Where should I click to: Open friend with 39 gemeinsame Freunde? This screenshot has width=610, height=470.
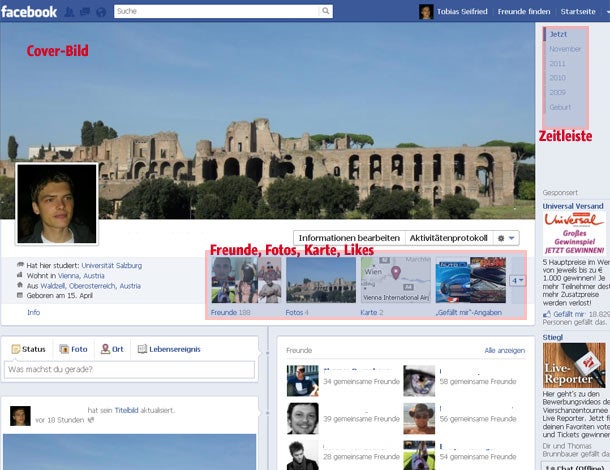click(303, 418)
